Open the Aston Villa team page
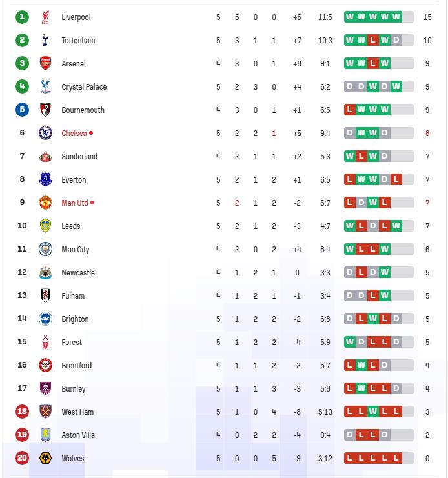Image resolution: width=448 pixels, height=478 pixels. point(78,435)
